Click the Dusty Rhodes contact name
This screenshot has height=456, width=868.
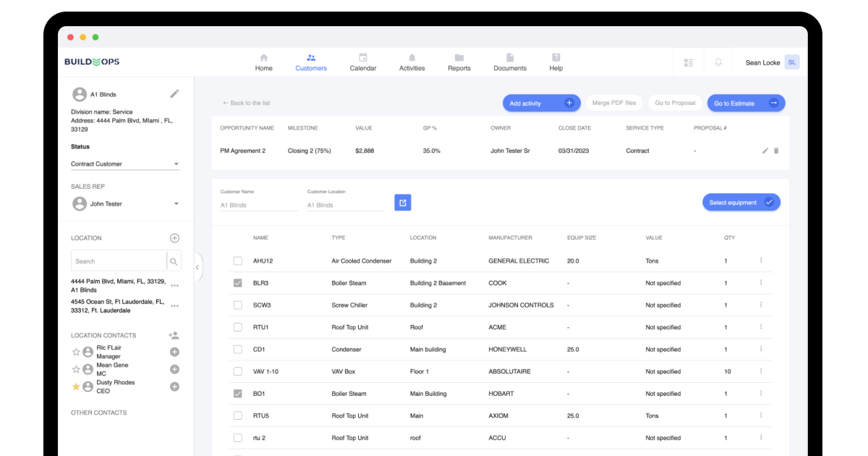click(x=116, y=382)
